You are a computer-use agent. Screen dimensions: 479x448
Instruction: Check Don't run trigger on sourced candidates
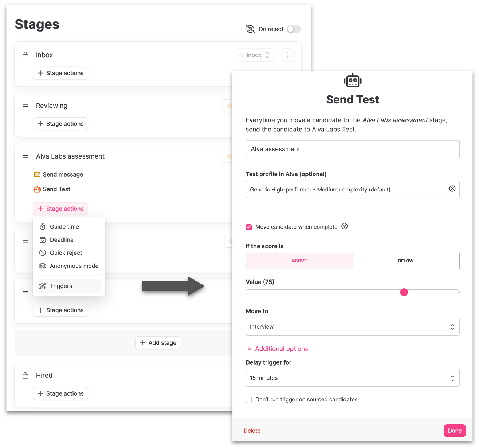pos(248,400)
